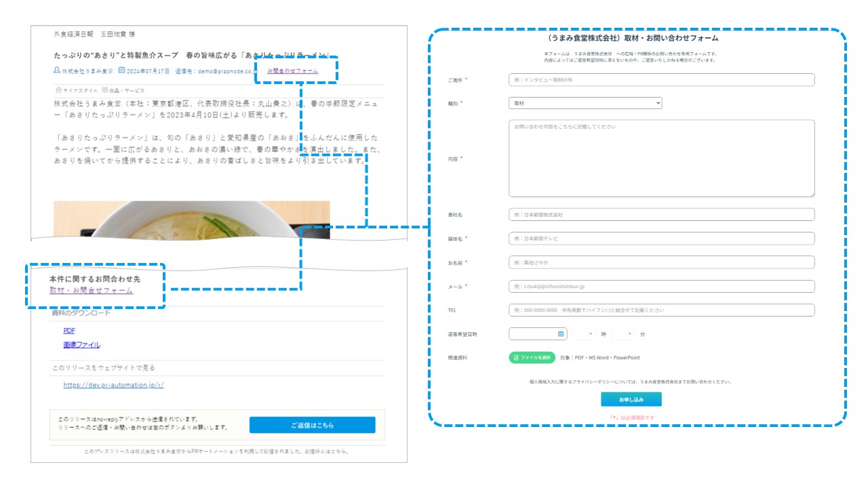This screenshot has width=868, height=488.
Task: Download the PDF link under 資料のダウンロード
Action: (x=69, y=331)
